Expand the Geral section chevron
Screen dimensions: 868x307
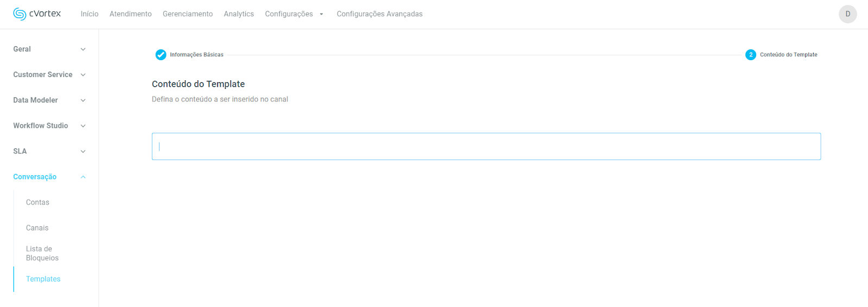tap(83, 49)
